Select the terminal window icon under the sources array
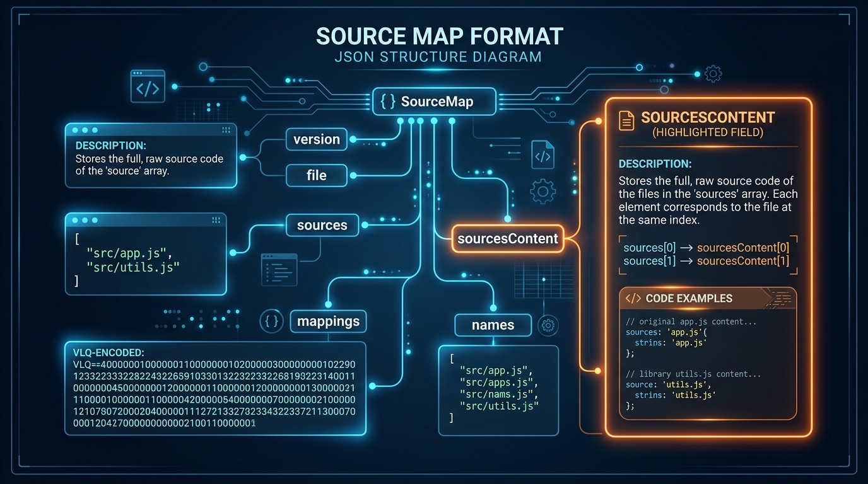Viewport: 868px width, 484px height. tap(278, 269)
